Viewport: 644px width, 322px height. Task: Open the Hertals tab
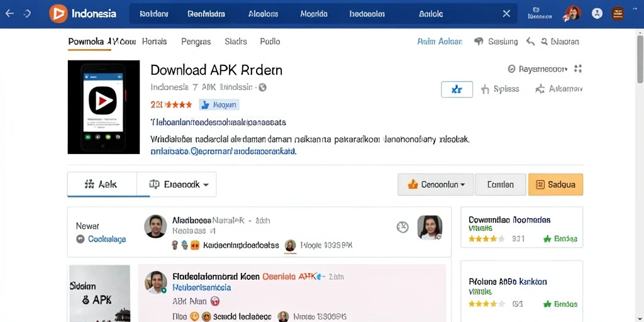click(155, 42)
